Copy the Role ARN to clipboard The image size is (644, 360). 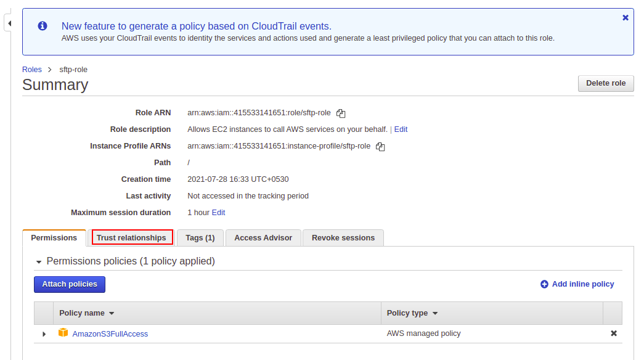pos(341,113)
